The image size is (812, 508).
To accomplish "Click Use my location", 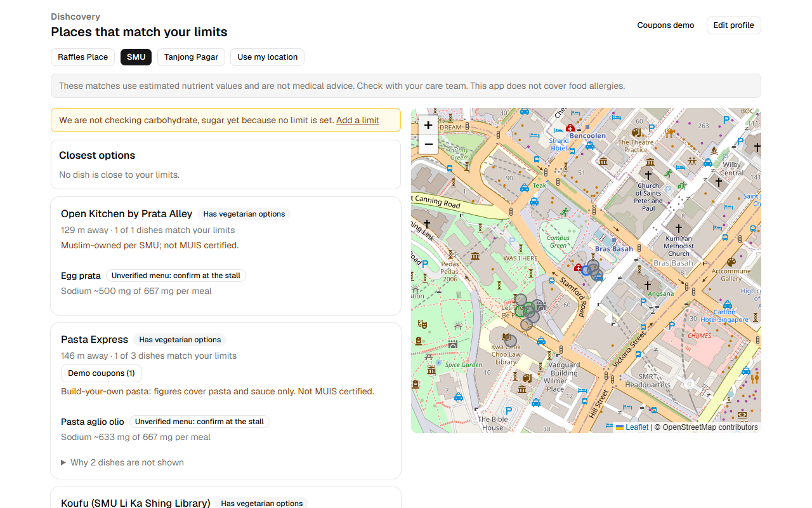I will click(x=267, y=57).
